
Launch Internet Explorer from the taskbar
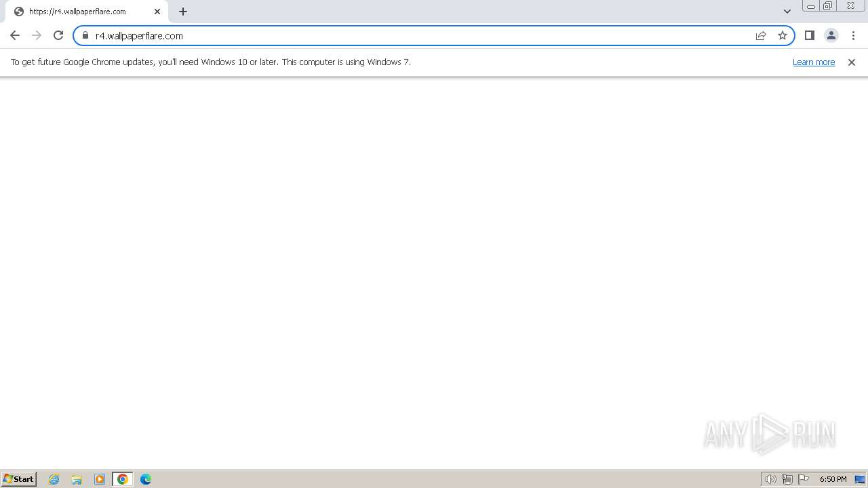(54, 479)
